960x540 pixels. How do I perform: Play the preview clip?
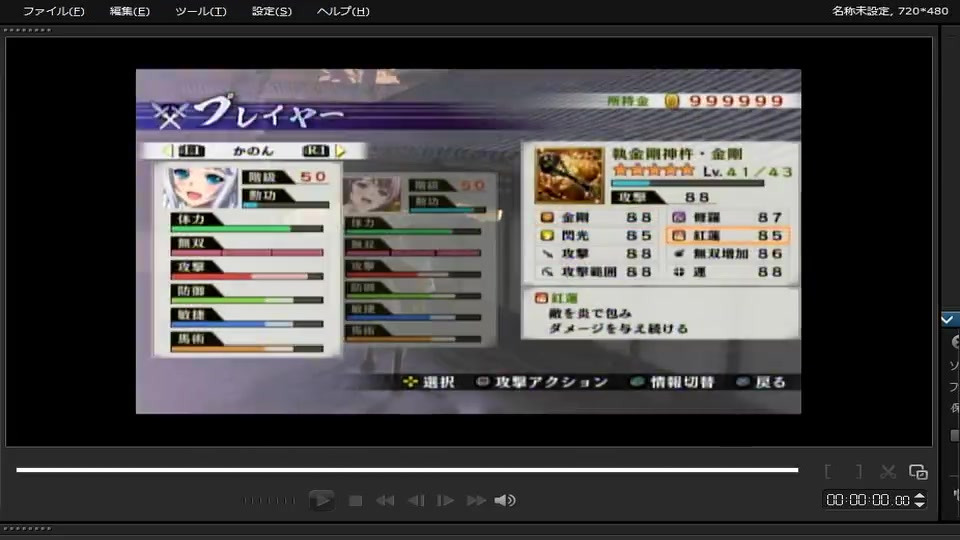(x=321, y=500)
